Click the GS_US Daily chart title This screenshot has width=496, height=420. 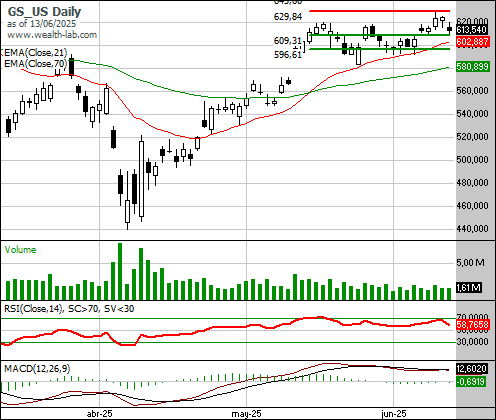[44, 12]
